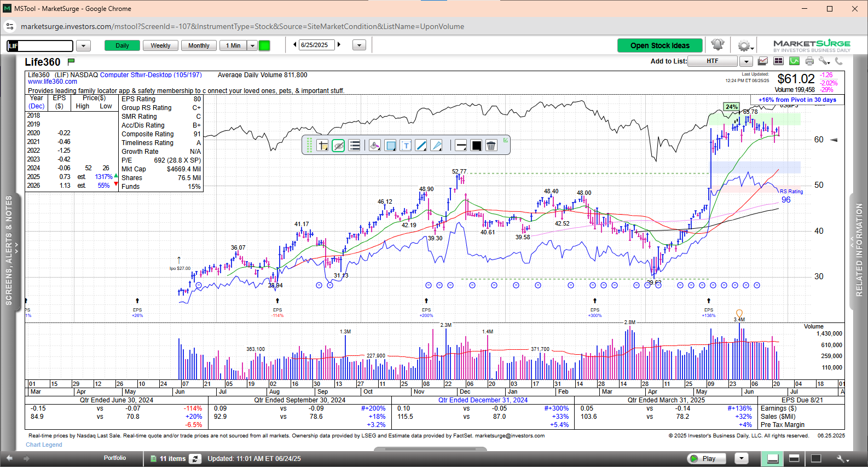
Task: Start the Play slideshow button
Action: coord(706,459)
